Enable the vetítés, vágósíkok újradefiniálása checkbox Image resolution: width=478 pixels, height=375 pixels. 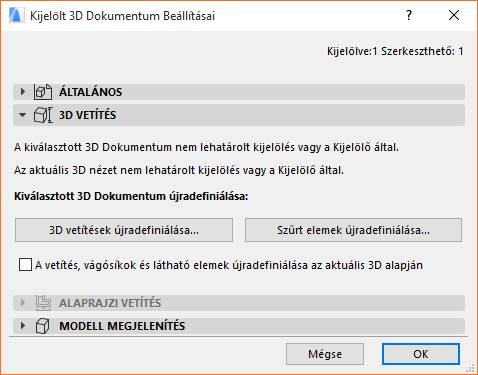click(x=25, y=265)
